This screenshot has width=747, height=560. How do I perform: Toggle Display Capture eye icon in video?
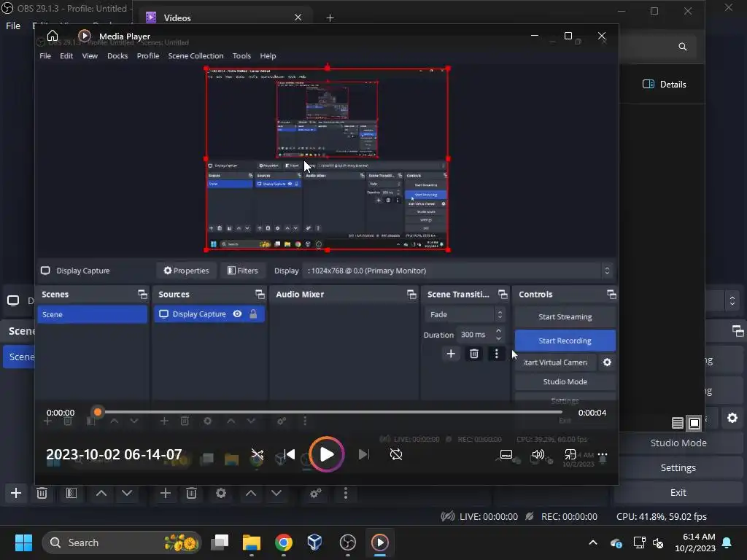(237, 314)
